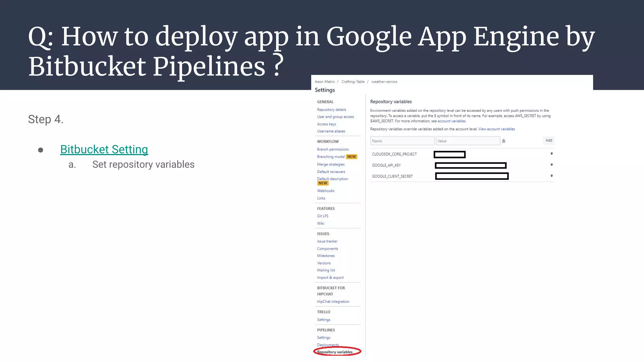Open Merge strategies page

(x=331, y=165)
